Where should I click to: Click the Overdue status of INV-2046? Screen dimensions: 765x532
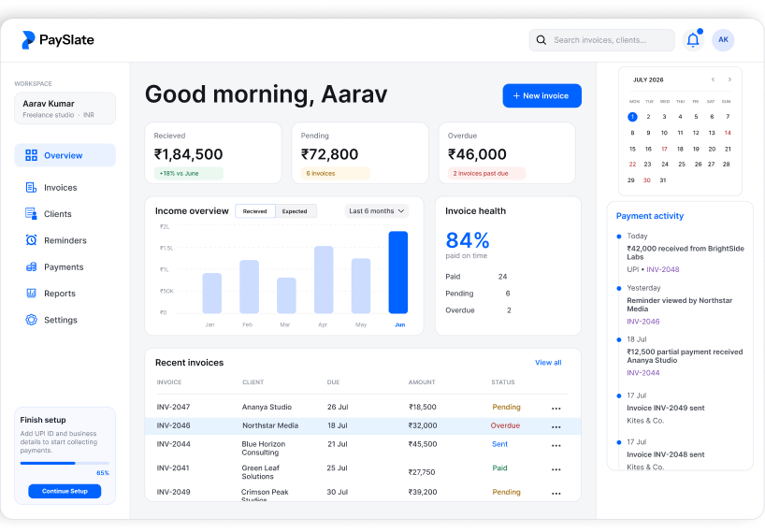(x=505, y=425)
